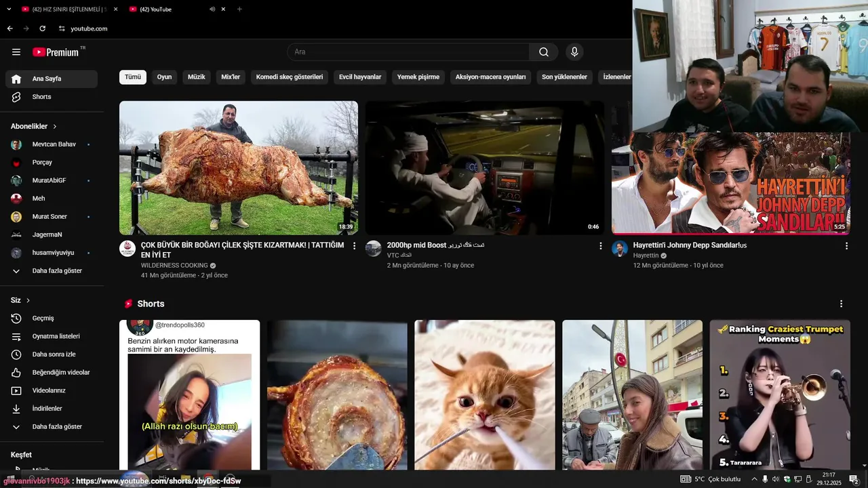Go back in browser

point(9,28)
